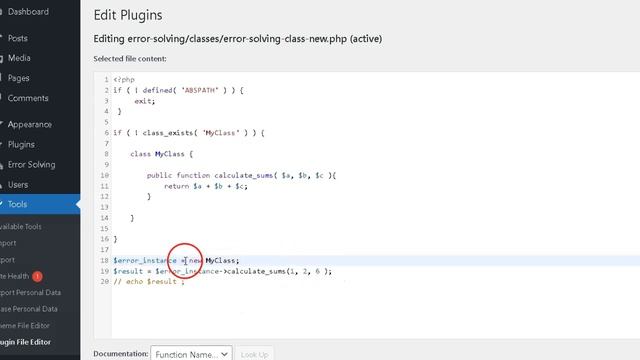Open the Appearance menu
This screenshot has width=640, height=360.
29,124
